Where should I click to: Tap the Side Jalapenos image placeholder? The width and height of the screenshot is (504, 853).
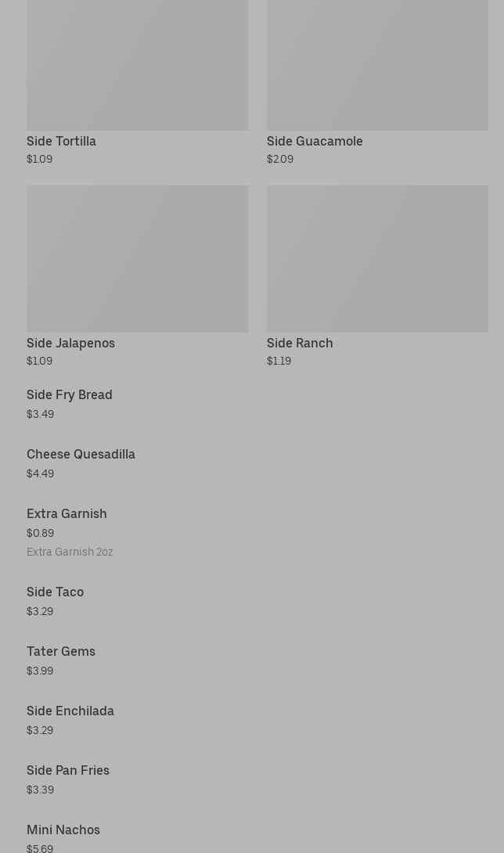tap(137, 258)
